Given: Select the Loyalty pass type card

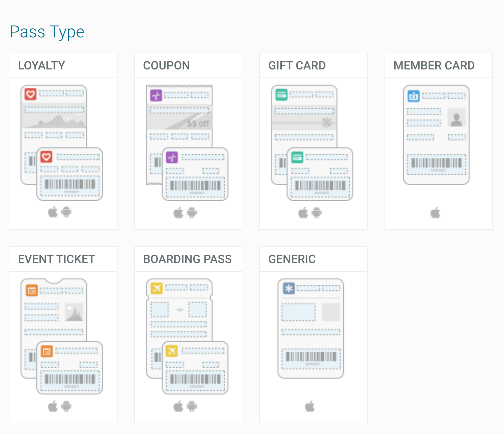Looking at the screenshot, I should coord(63,140).
